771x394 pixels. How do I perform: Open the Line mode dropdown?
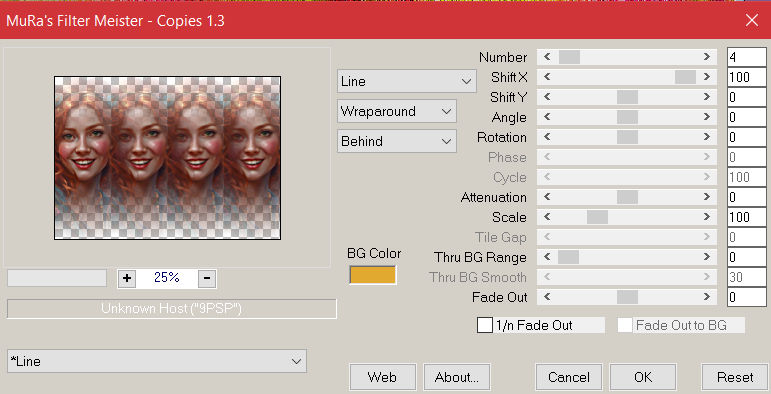click(x=407, y=81)
